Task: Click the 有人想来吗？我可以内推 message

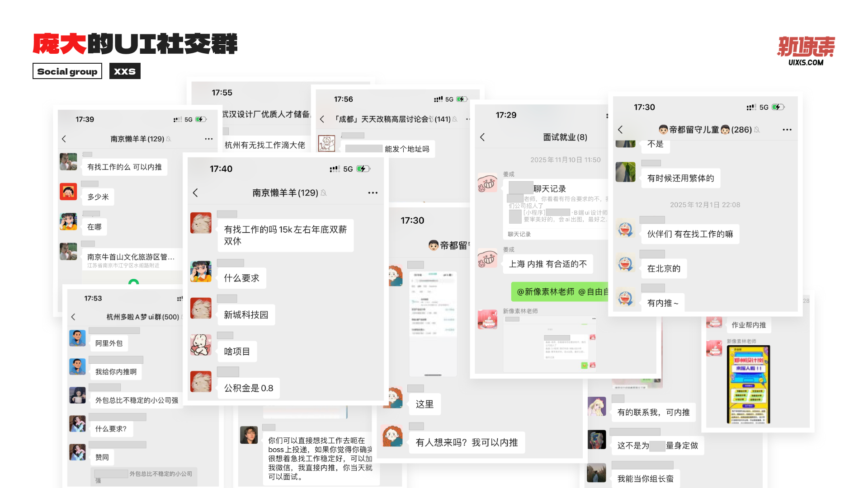Action: click(x=467, y=442)
